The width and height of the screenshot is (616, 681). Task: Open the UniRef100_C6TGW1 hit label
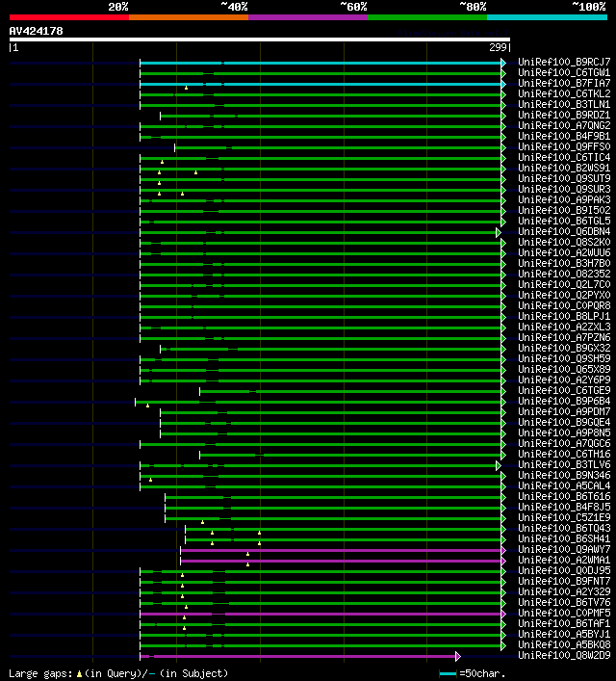(564, 72)
